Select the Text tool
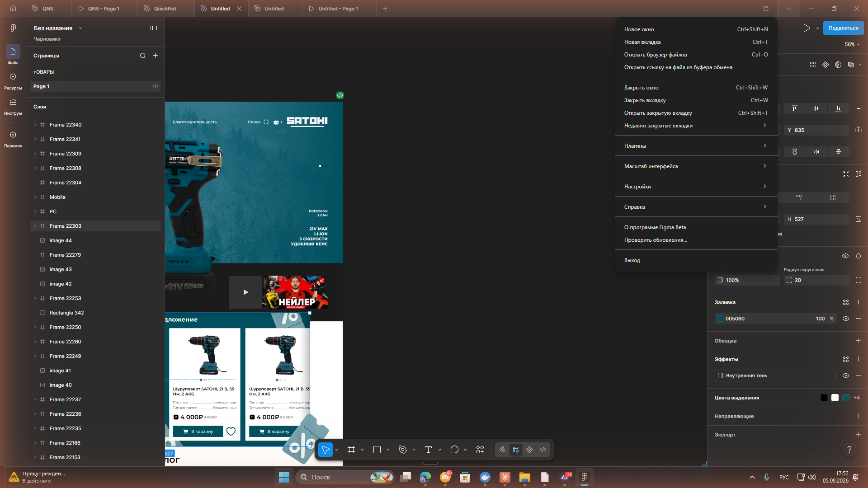This screenshot has width=868, height=488. point(428,450)
